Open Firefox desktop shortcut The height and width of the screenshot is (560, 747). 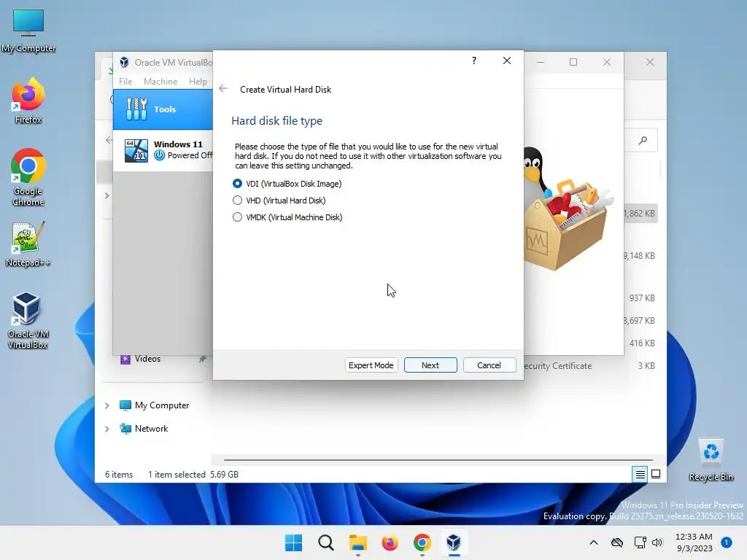pyautogui.click(x=28, y=101)
